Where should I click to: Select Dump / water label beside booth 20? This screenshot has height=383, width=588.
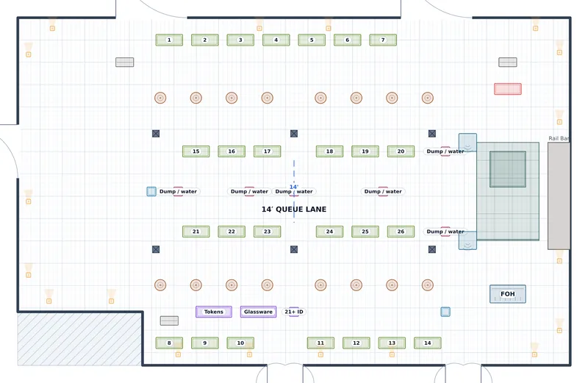click(x=445, y=151)
